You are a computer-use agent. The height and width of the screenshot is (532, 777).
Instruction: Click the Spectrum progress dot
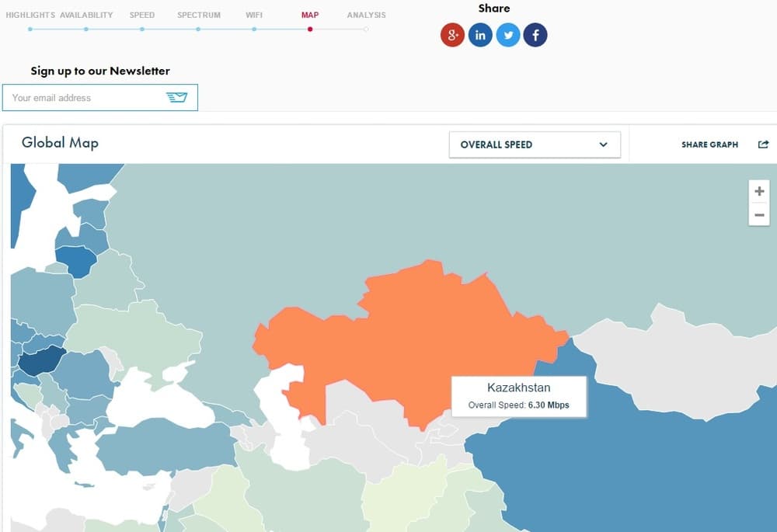click(197, 30)
